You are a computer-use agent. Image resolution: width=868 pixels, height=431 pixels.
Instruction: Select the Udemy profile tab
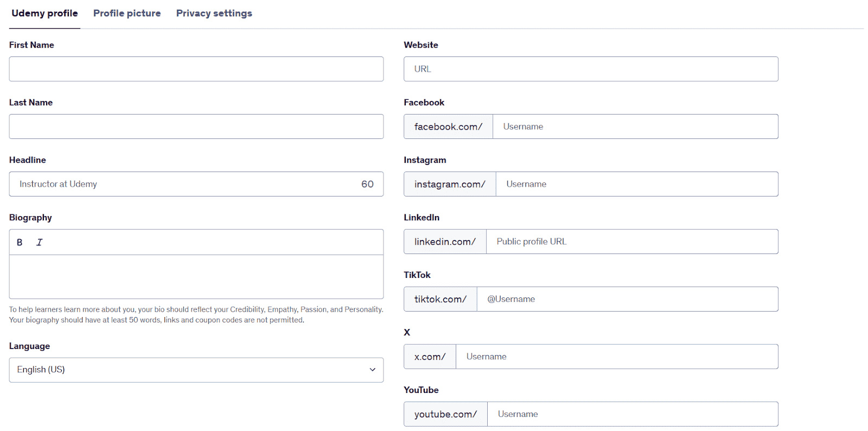point(44,14)
